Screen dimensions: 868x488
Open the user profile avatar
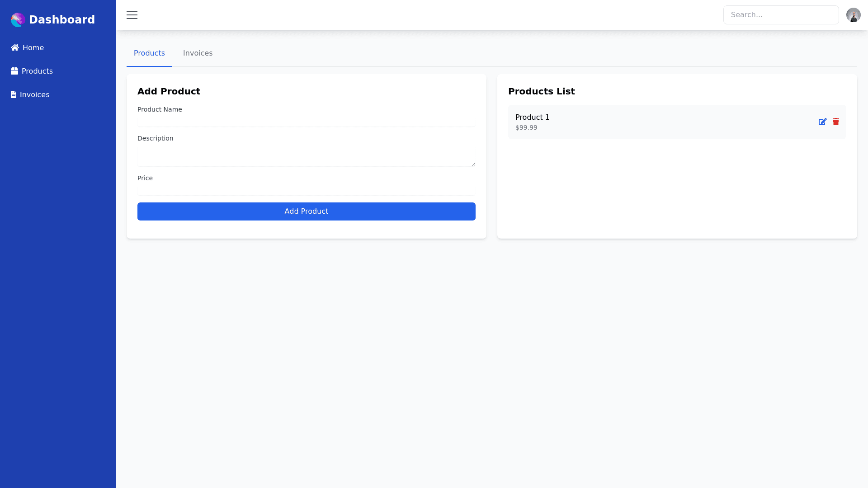(x=853, y=15)
